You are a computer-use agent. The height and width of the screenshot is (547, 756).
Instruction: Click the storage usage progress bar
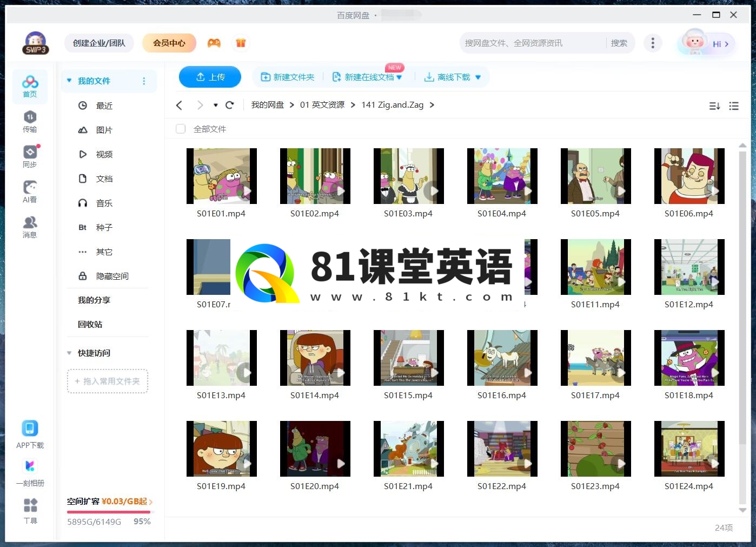[x=110, y=512]
